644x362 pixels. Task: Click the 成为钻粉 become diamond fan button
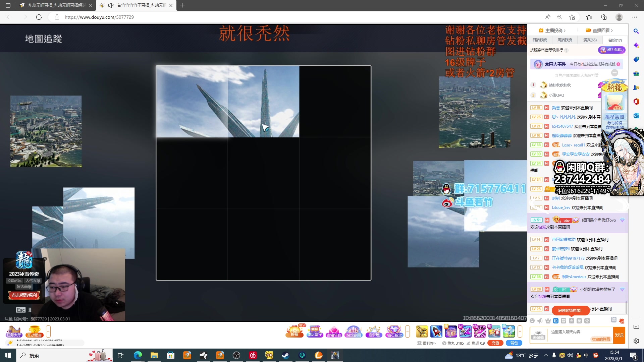click(x=611, y=50)
